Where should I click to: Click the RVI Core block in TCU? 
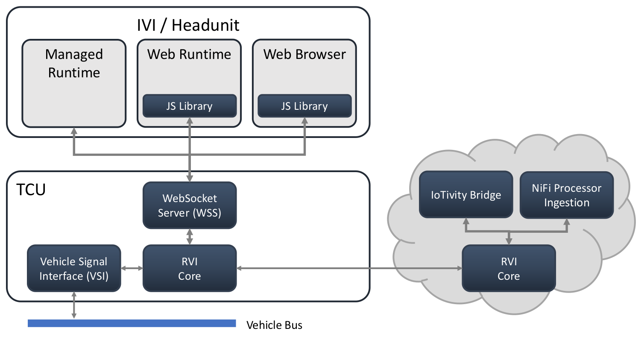pos(189,269)
